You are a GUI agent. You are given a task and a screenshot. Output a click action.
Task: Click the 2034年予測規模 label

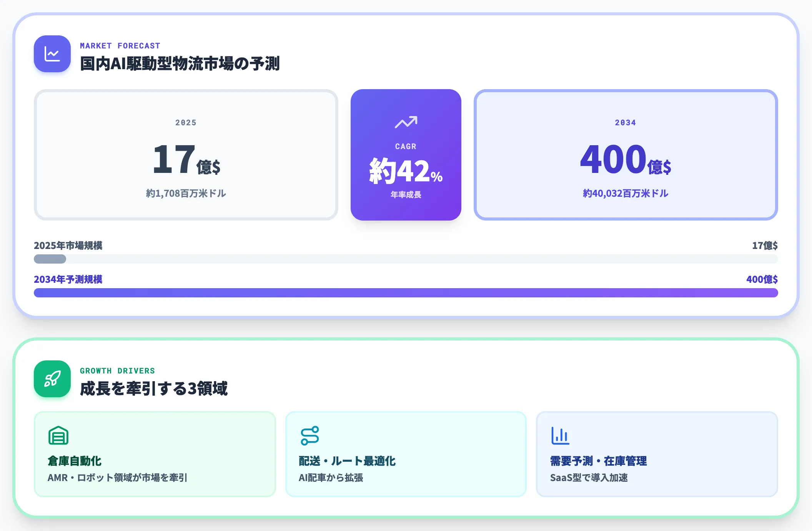tap(68, 279)
